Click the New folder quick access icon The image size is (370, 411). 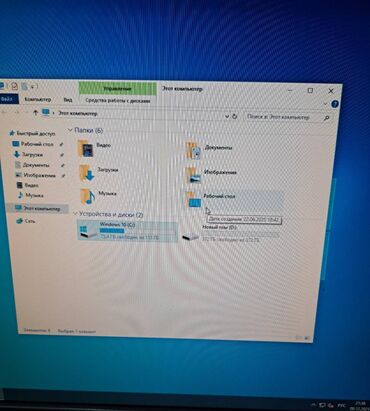coord(24,87)
